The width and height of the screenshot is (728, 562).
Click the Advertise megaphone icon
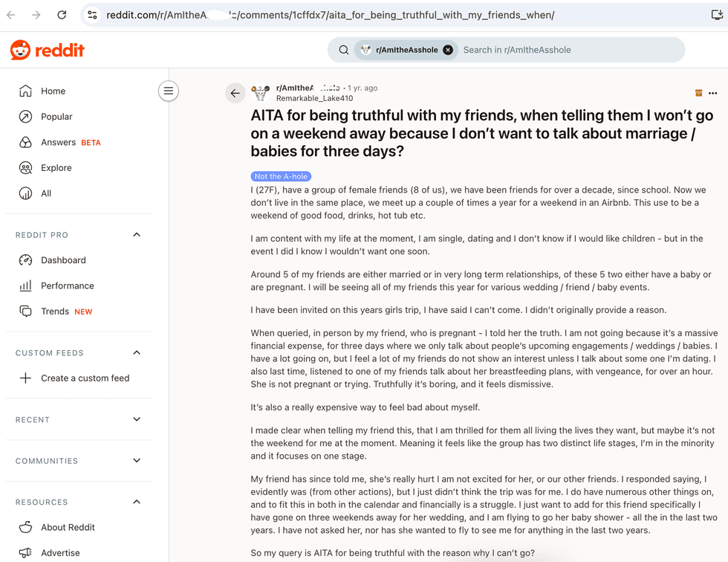25,553
